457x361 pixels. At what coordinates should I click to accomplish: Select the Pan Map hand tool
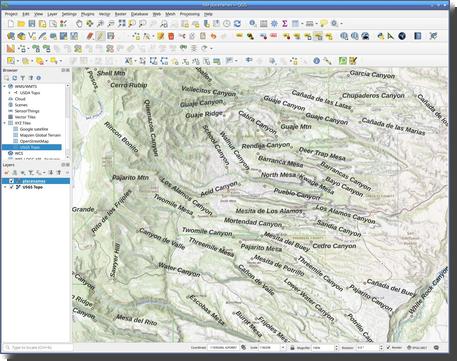(79, 24)
